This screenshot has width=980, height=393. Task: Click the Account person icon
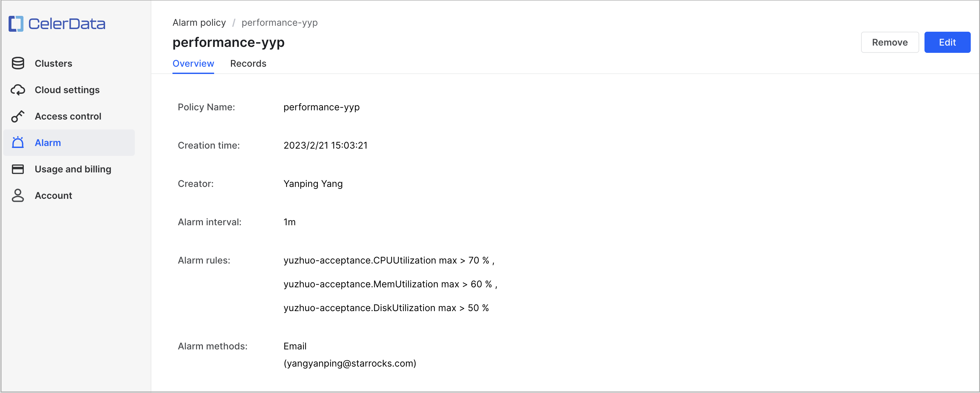pyautogui.click(x=18, y=196)
